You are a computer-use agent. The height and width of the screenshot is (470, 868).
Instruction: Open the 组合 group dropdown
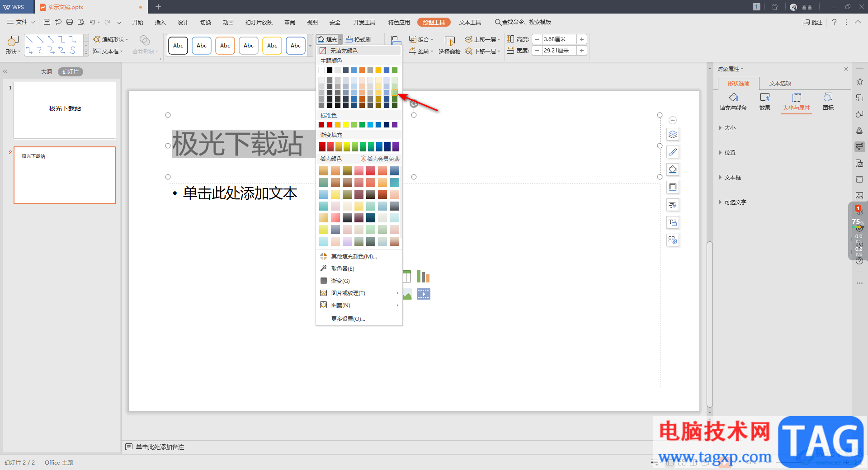[x=421, y=39]
